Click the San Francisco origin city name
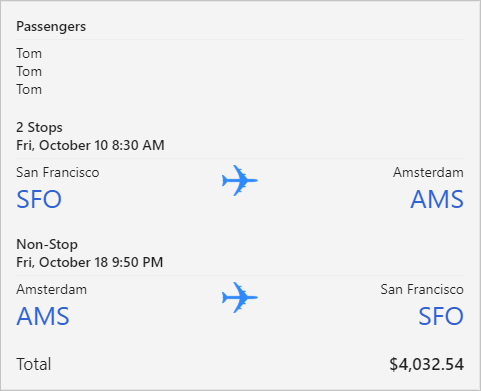This screenshot has height=391, width=481. (x=58, y=172)
